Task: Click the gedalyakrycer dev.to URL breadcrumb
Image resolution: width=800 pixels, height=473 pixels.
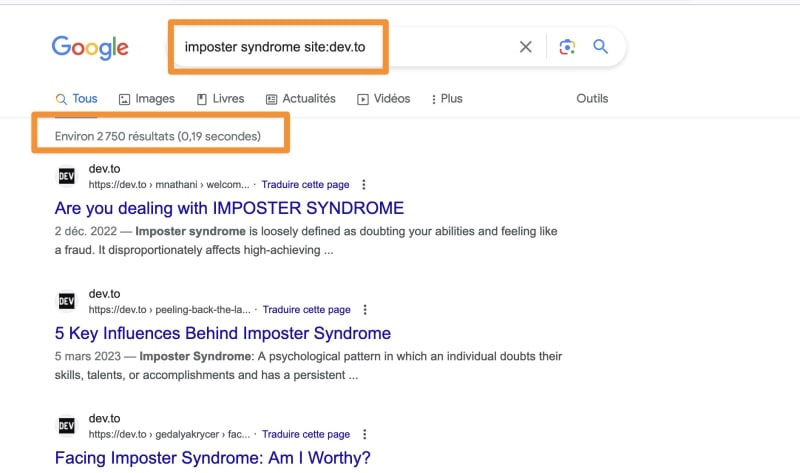Action: [x=169, y=434]
